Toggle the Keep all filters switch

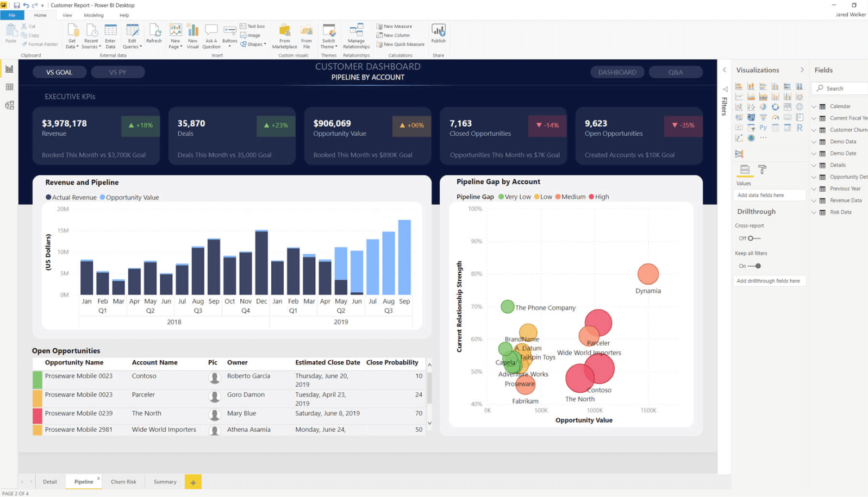pos(755,266)
